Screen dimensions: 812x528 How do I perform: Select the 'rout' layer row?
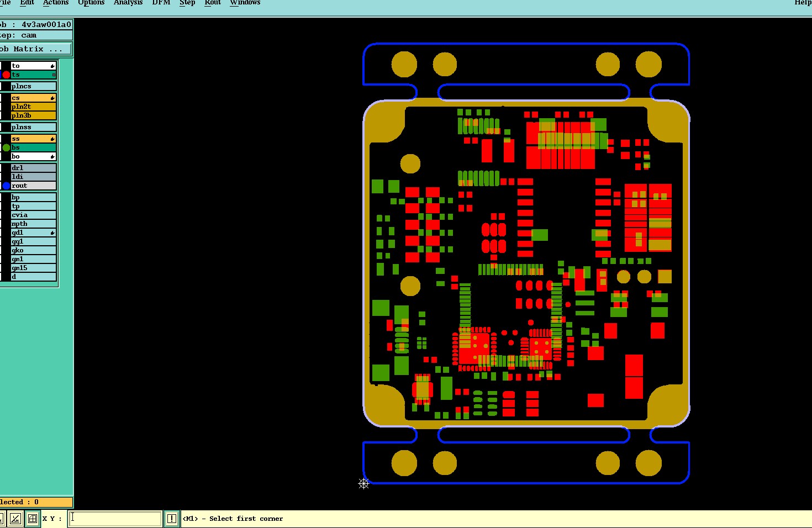33,186
